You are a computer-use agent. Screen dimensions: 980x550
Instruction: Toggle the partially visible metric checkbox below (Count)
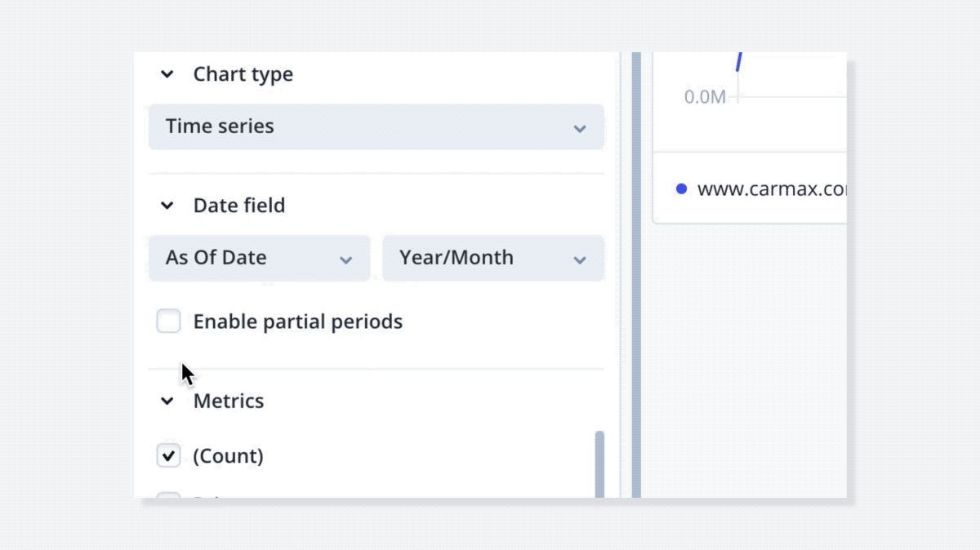pos(168,495)
